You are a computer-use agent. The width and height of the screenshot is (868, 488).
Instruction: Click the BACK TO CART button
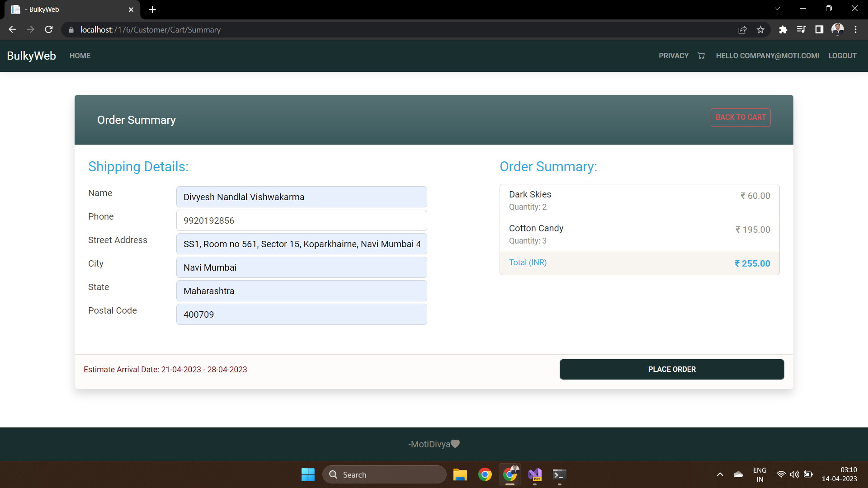(x=741, y=117)
